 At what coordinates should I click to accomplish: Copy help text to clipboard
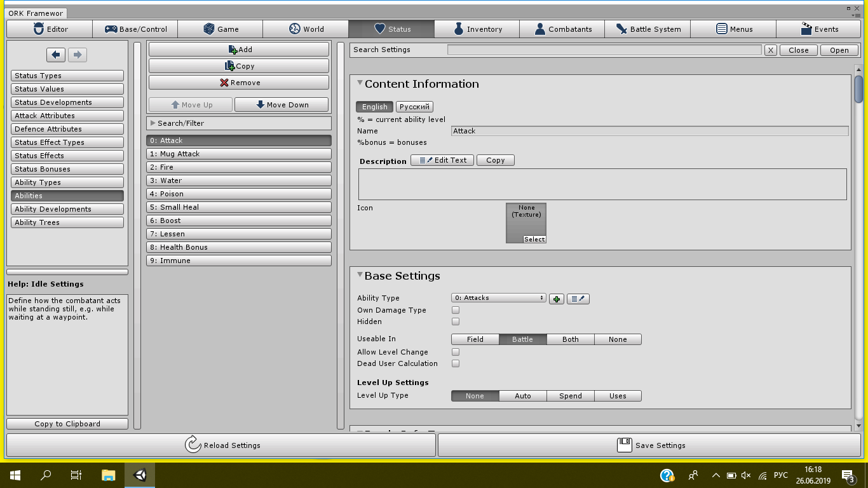(x=67, y=424)
